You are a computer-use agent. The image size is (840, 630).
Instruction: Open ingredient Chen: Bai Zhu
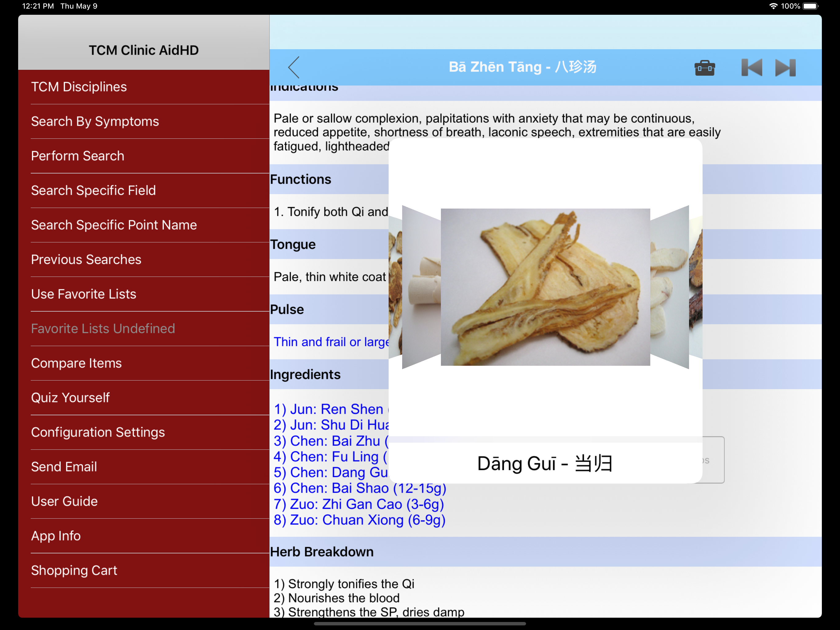click(x=331, y=441)
